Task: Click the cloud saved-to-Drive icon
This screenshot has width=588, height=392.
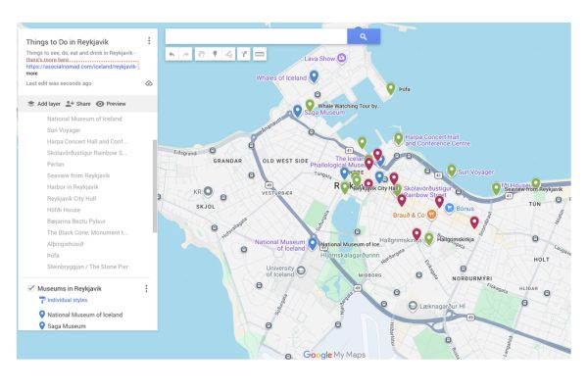Action: coord(149,83)
